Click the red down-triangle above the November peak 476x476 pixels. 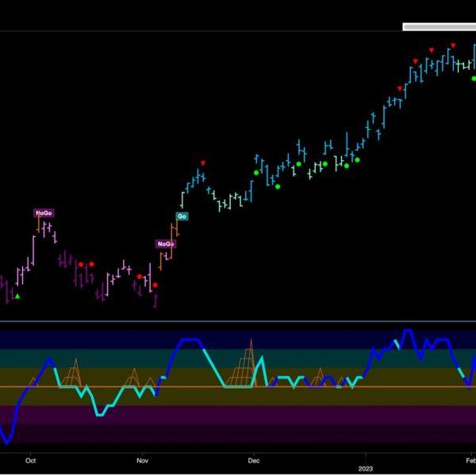pyautogui.click(x=202, y=163)
